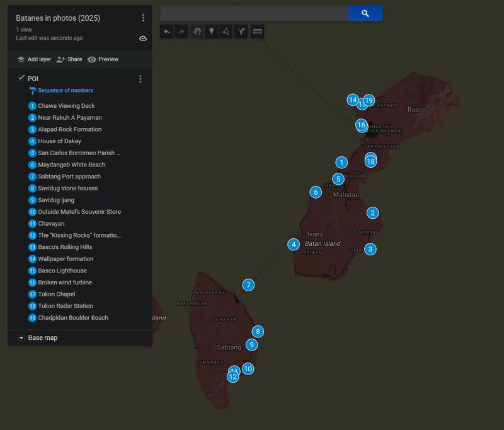Click the blue search button

[x=365, y=13]
